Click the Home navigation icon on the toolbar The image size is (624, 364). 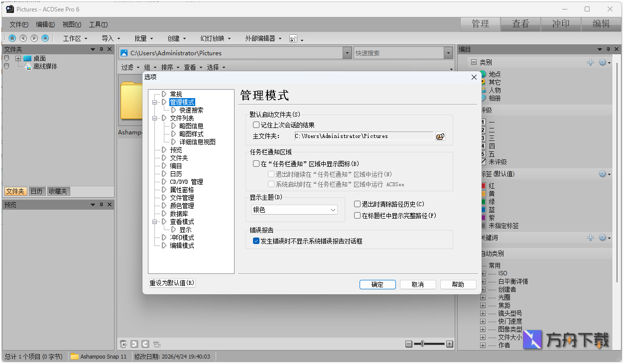pos(11,38)
